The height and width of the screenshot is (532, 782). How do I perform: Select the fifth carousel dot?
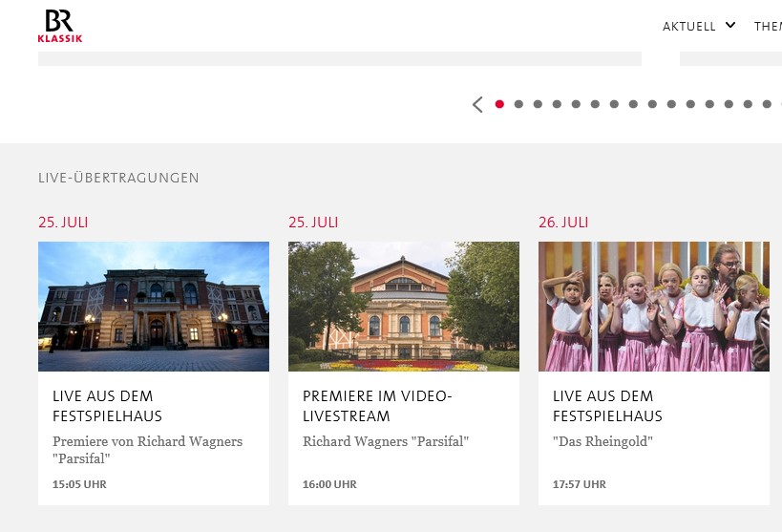(x=576, y=104)
